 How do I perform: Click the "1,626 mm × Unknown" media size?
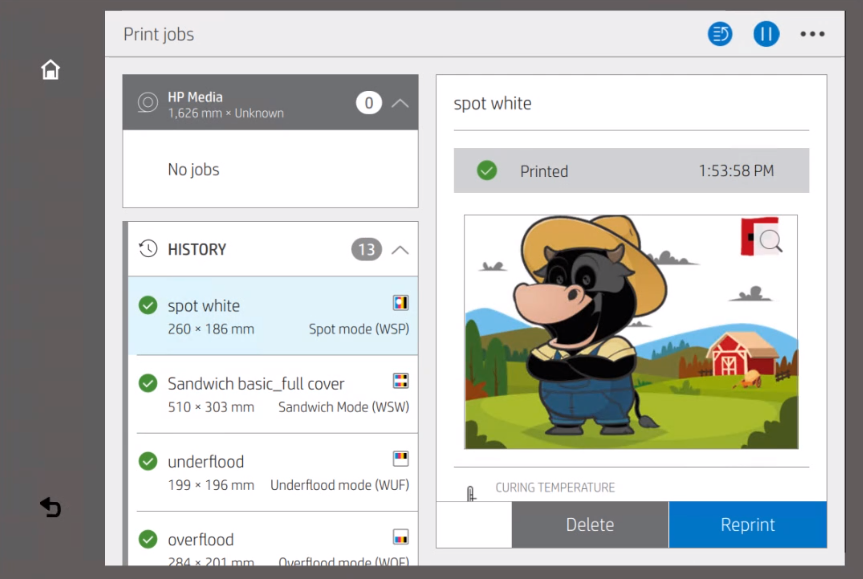click(x=226, y=113)
